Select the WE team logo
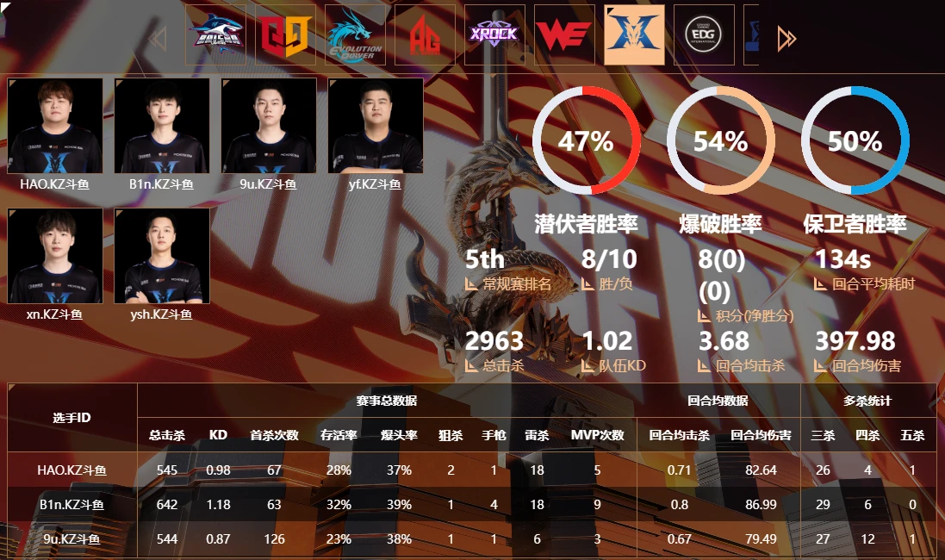 [564, 35]
